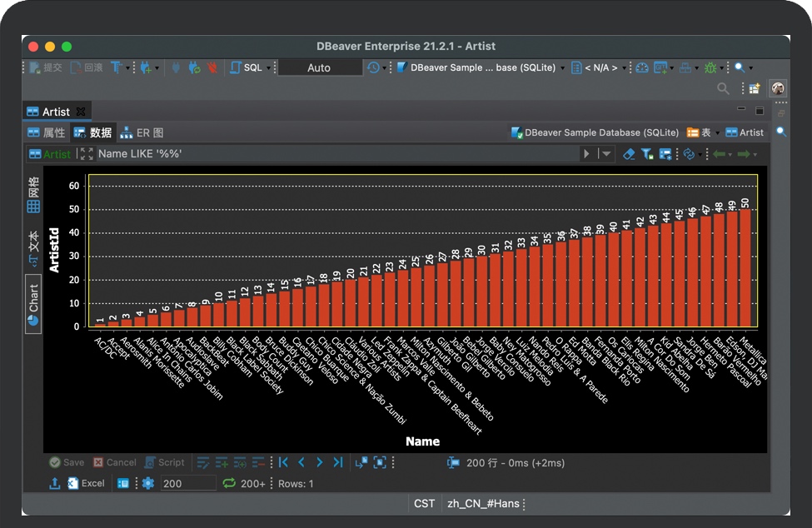Jump to the last row of results

coord(337,462)
